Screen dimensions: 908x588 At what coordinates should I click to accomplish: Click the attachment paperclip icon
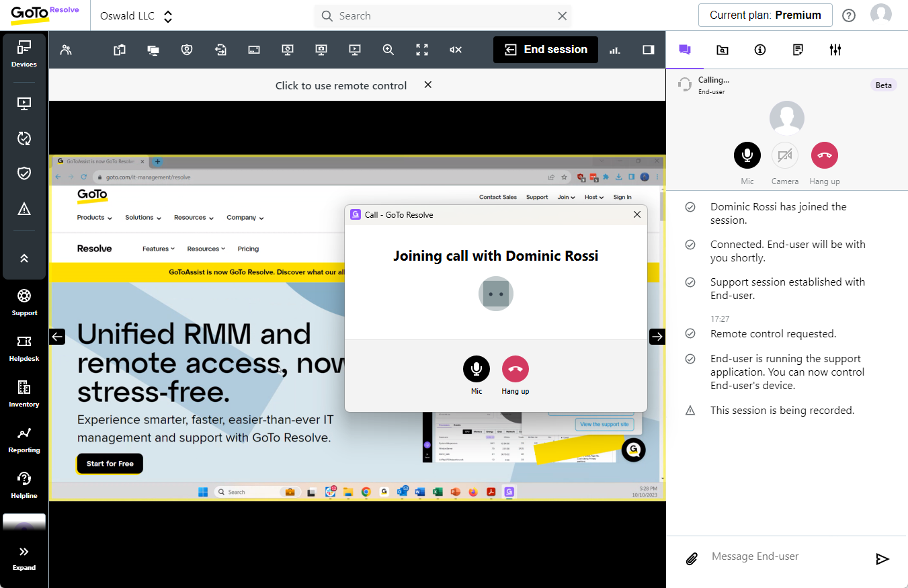coord(692,558)
